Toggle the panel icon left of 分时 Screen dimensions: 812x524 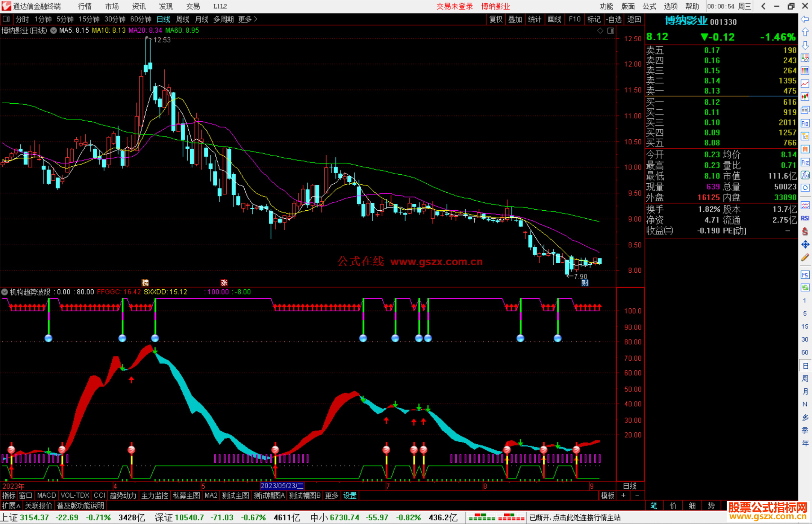pos(6,19)
